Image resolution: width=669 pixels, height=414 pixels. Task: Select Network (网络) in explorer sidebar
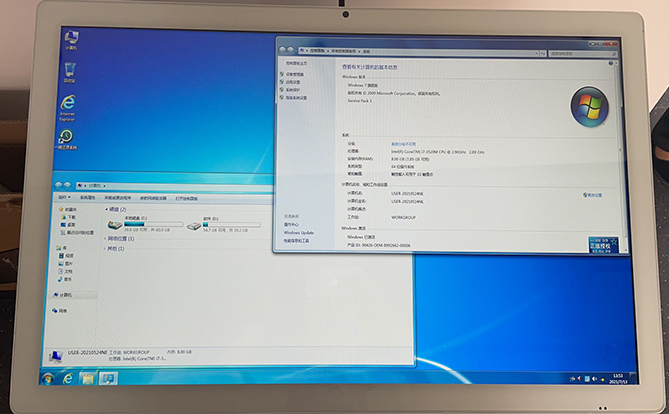(x=60, y=311)
